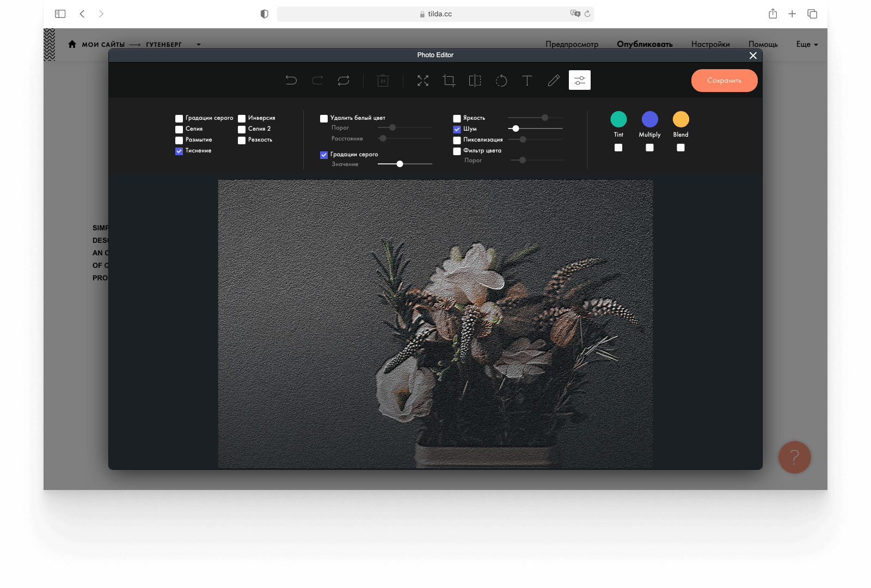
Task: Select the Text tool
Action: [x=527, y=81]
